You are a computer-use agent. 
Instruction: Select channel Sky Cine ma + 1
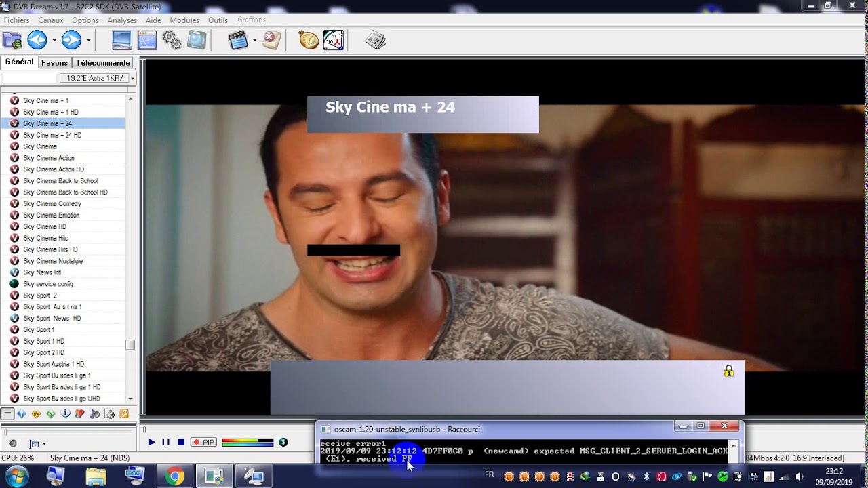pos(62,100)
